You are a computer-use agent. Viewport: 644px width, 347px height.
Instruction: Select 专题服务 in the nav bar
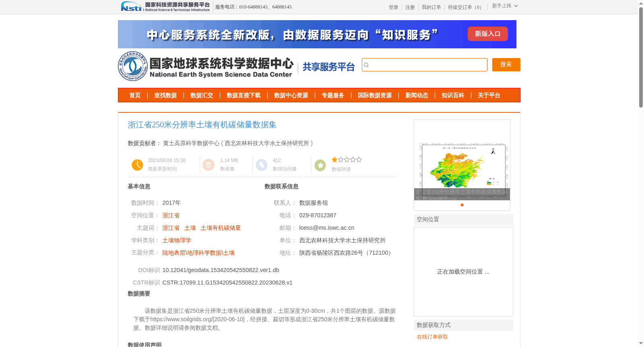coord(333,96)
